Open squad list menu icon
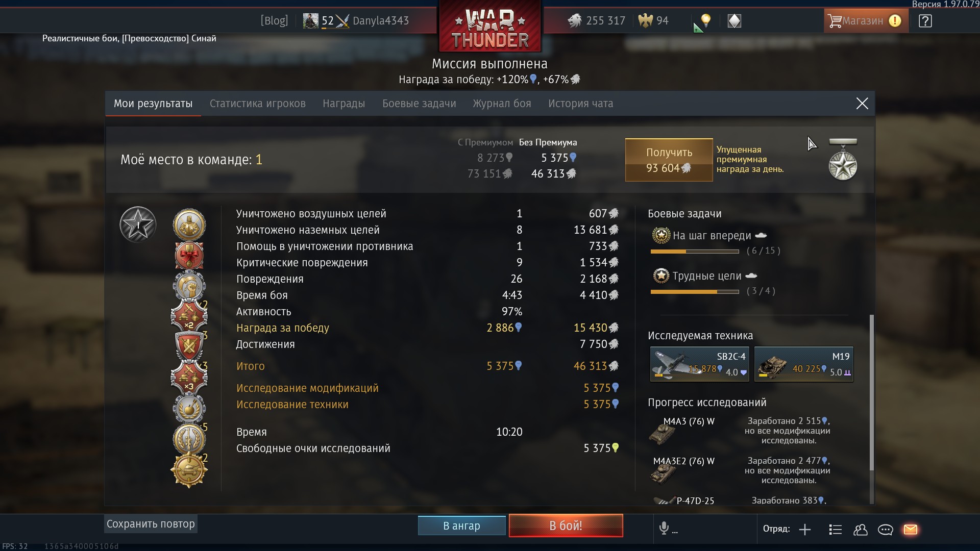Screen dimensions: 980x551 (x=836, y=530)
